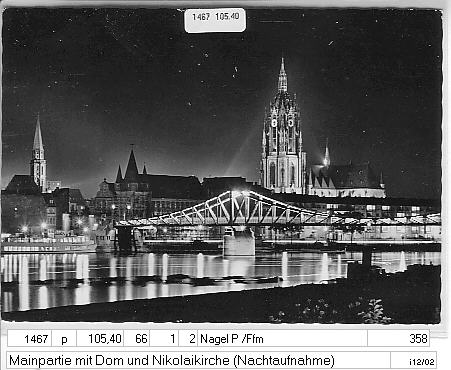451x370 pixels.
Task: Select the cell containing letter p
Action: [64, 339]
